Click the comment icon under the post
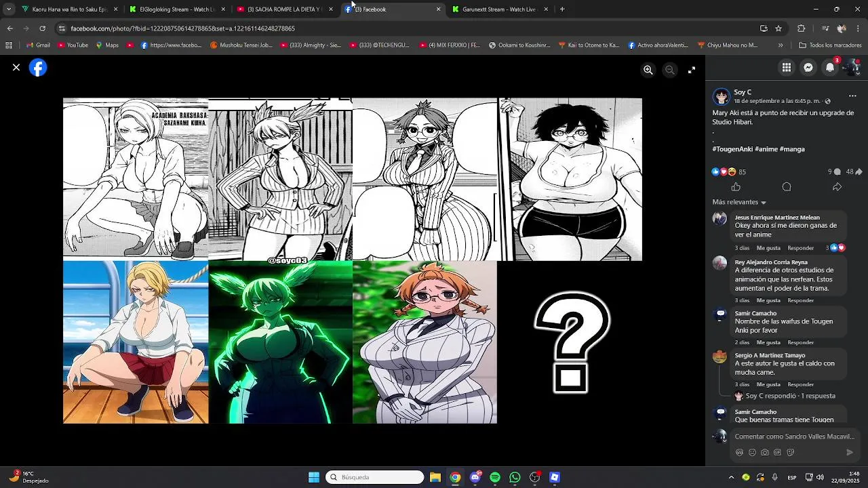 (787, 187)
